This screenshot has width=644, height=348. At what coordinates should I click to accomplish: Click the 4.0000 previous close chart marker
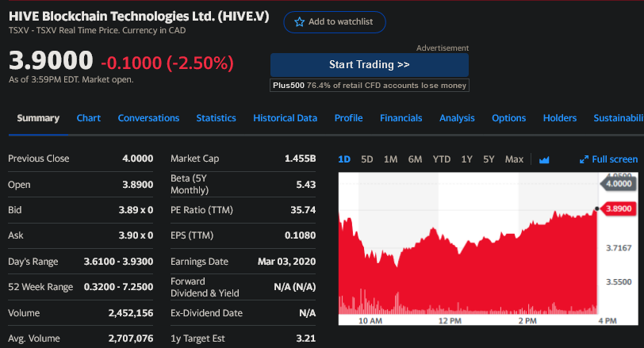coord(619,183)
